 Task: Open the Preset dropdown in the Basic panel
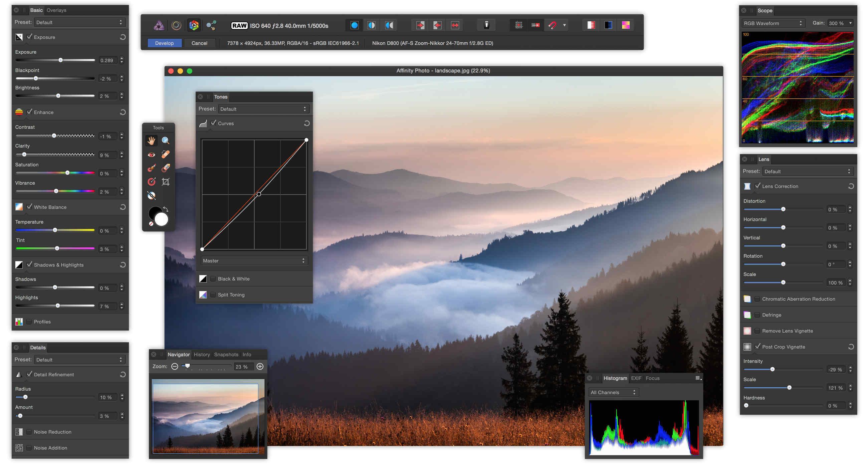tap(79, 22)
